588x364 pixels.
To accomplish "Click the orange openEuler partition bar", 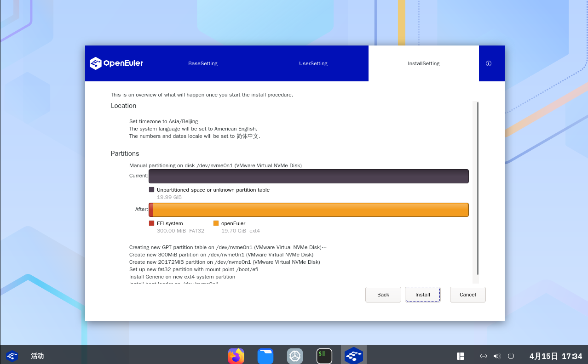I will [x=311, y=210].
